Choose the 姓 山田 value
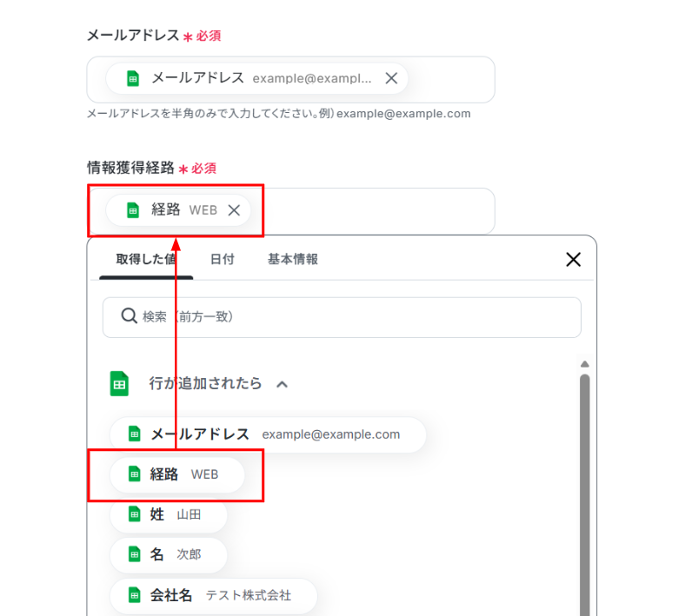Screen dimensions: 685x616 168,514
